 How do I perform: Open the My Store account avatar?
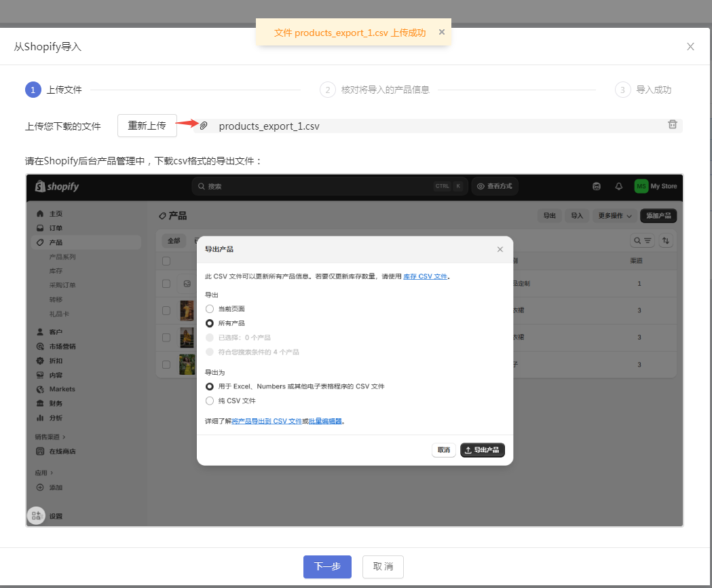(641, 186)
